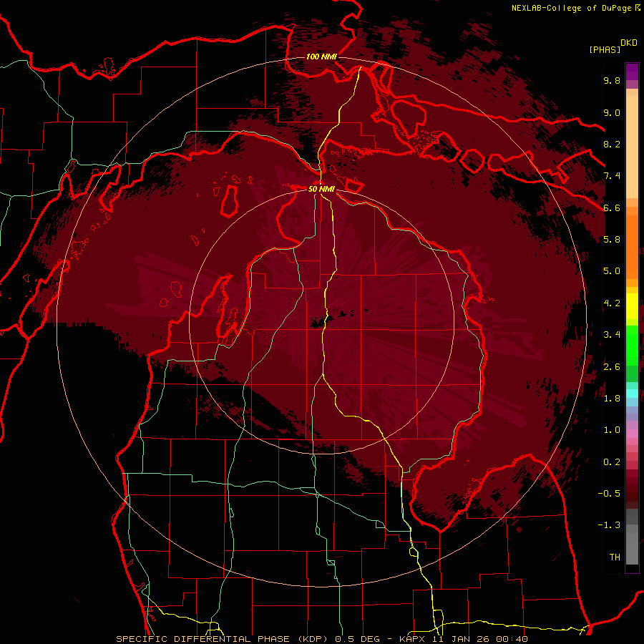This screenshot has width=644, height=644.
Task: Click the 1.8 value on the color scale
Action: (x=612, y=399)
